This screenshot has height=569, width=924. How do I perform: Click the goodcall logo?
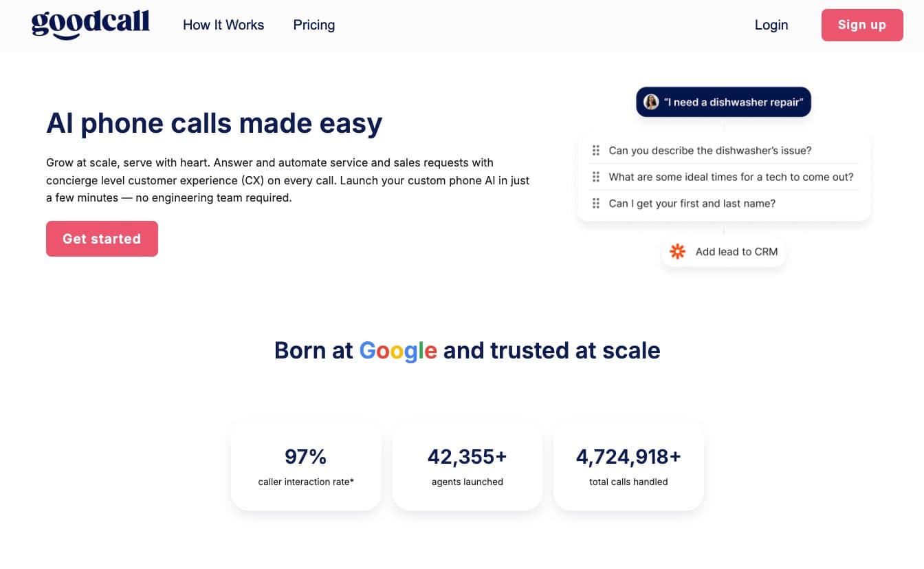90,24
